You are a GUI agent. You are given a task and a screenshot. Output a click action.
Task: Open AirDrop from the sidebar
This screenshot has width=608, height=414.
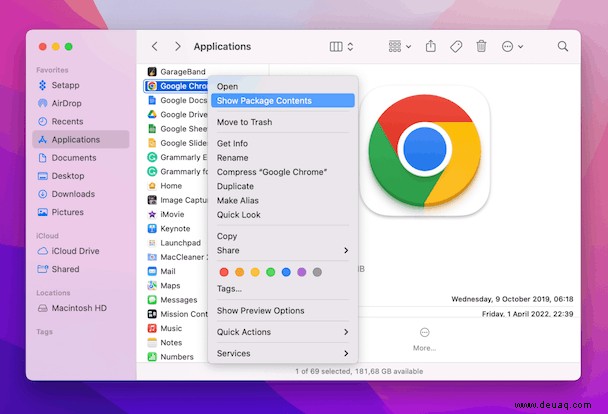click(81, 104)
